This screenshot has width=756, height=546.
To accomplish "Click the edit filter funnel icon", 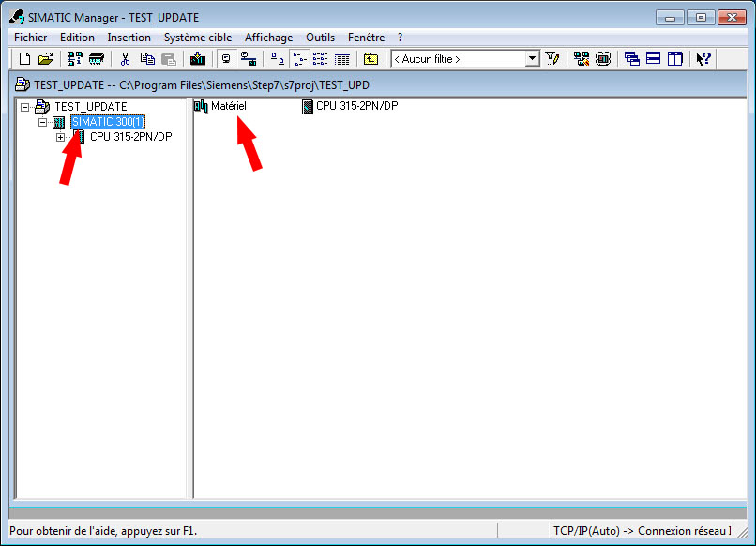I will click(x=552, y=59).
